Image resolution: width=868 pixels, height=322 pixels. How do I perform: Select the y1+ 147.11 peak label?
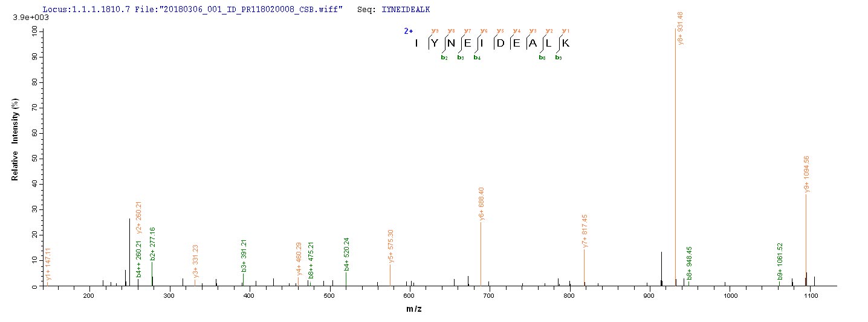point(49,266)
